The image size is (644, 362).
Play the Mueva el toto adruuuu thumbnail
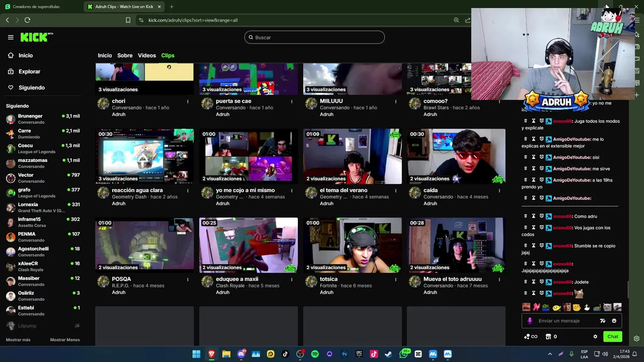click(456, 245)
